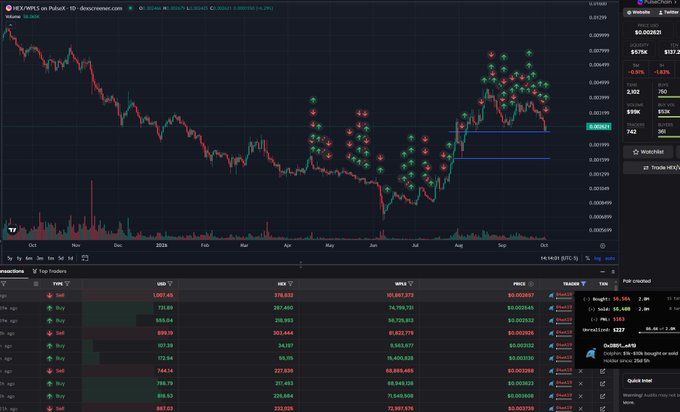Open chart settings gear near the price axis
The height and width of the screenshot is (412, 680).
click(602, 246)
